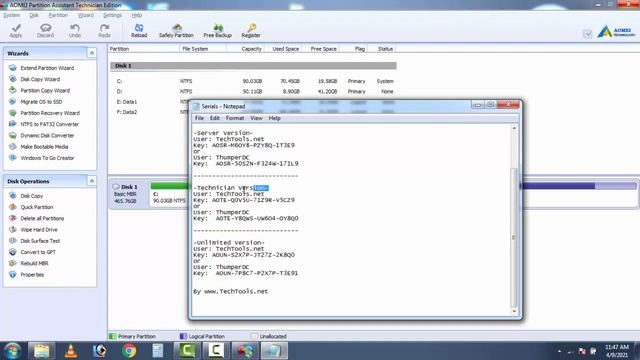Sort by Used Space column header
This screenshot has width=640, height=360.
[285, 49]
